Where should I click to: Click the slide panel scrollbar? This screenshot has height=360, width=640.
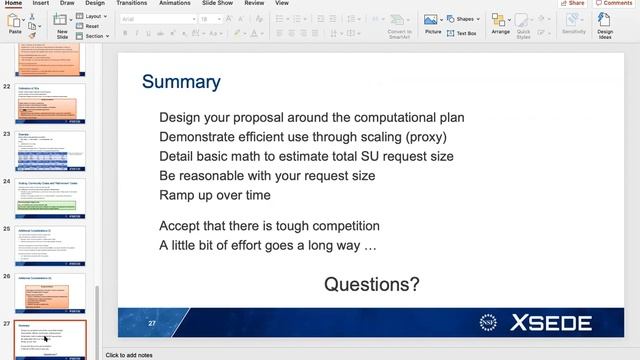coord(97,322)
